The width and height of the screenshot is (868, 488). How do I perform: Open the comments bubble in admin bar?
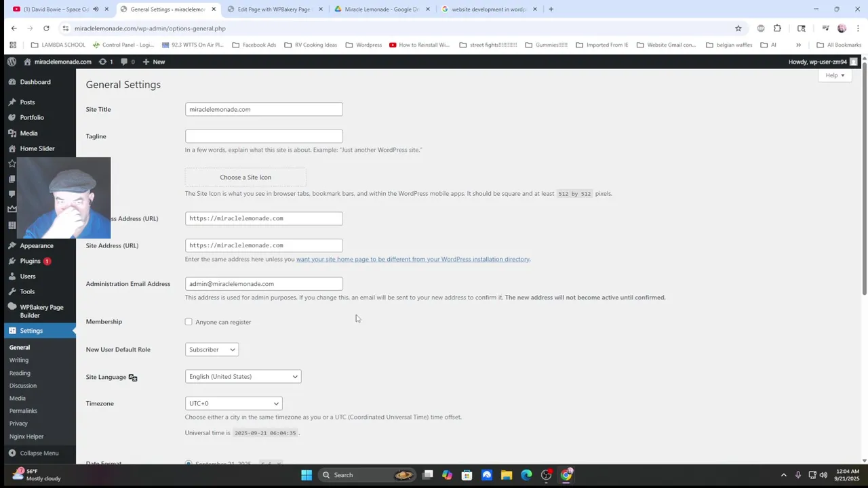click(127, 62)
